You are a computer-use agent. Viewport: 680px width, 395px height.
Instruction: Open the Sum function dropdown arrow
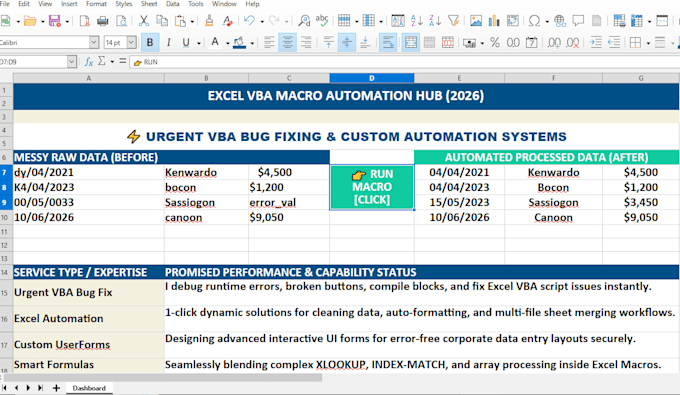pyautogui.click(x=112, y=62)
